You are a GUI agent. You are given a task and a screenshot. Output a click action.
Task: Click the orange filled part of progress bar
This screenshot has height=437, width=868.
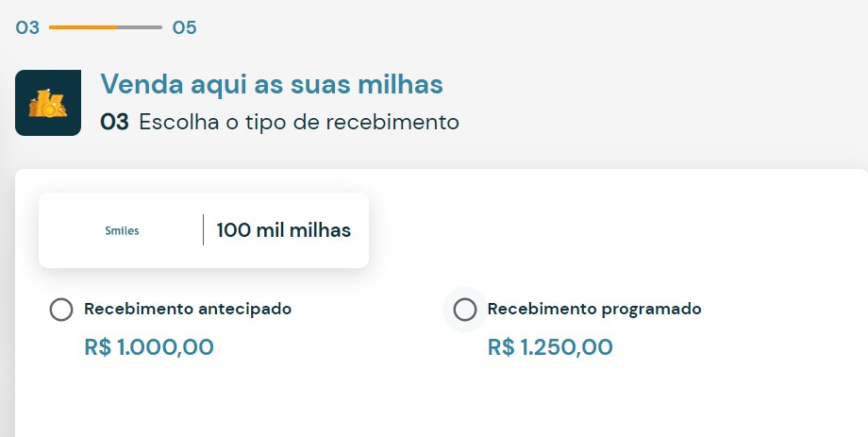click(x=83, y=27)
